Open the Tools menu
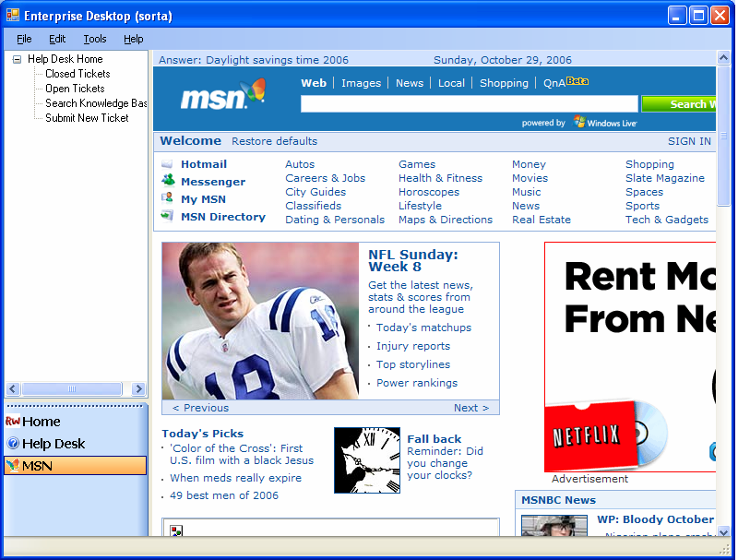This screenshot has width=738, height=560. [x=95, y=39]
